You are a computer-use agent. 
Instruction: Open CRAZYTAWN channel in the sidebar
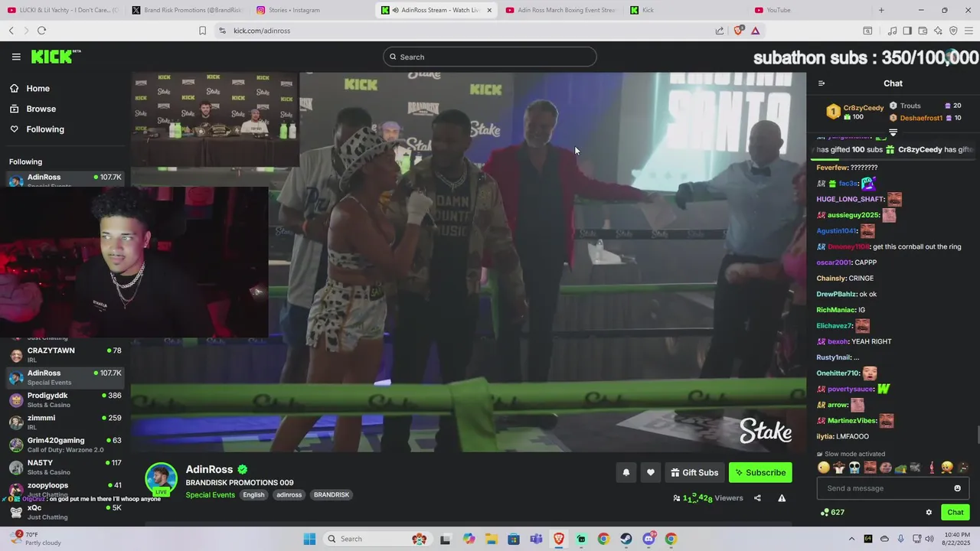click(64, 355)
